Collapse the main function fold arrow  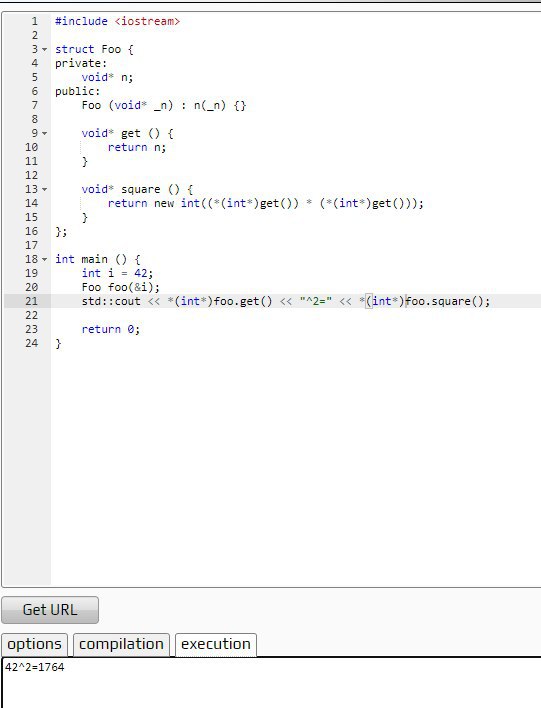pos(44,259)
